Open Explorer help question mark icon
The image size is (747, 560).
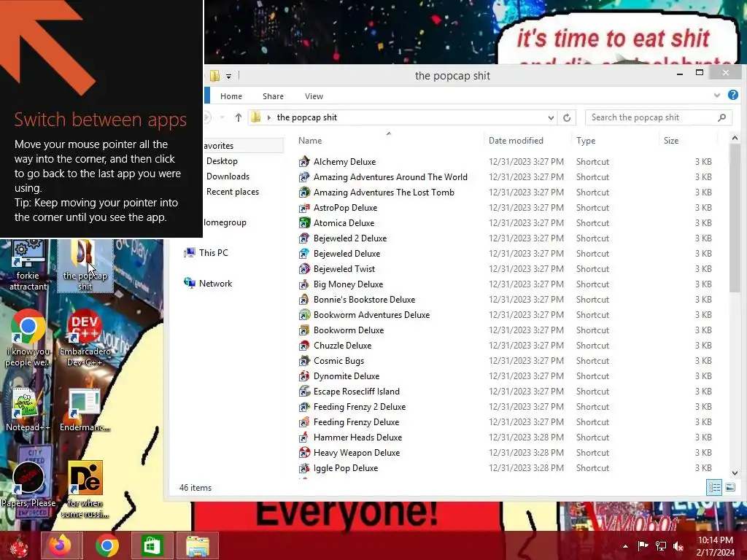tap(732, 96)
